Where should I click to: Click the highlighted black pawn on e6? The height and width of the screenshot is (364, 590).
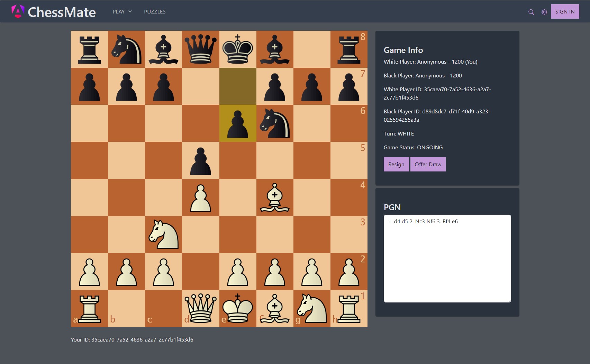tap(237, 123)
